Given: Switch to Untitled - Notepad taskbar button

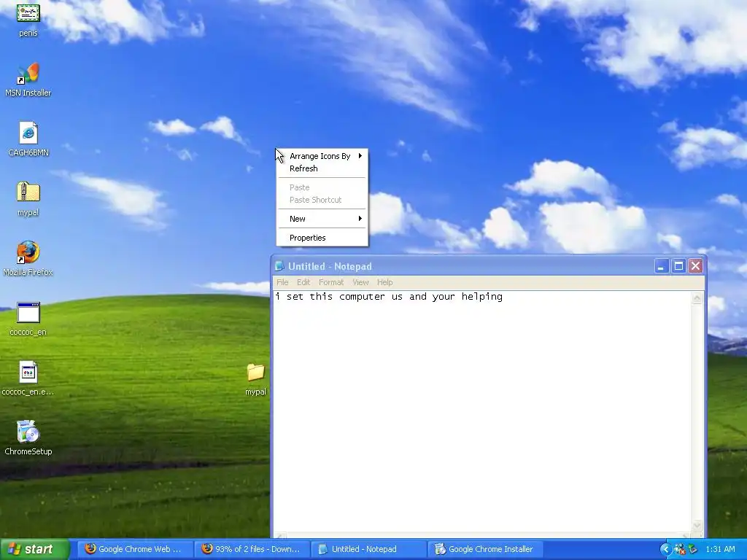Looking at the screenshot, I should tap(369, 549).
